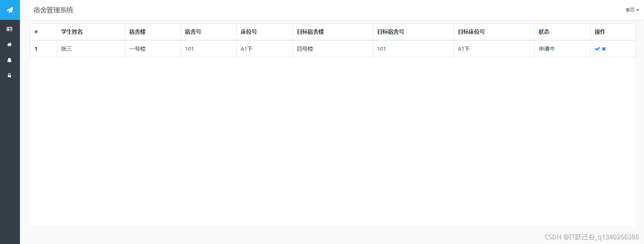Click the 操作 column header
This screenshot has height=244, width=644.
(x=600, y=32)
